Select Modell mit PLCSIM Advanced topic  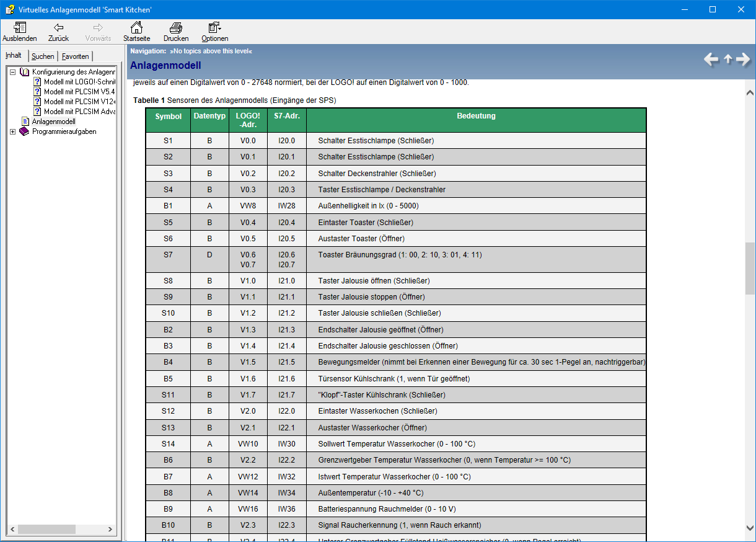pyautogui.click(x=80, y=112)
